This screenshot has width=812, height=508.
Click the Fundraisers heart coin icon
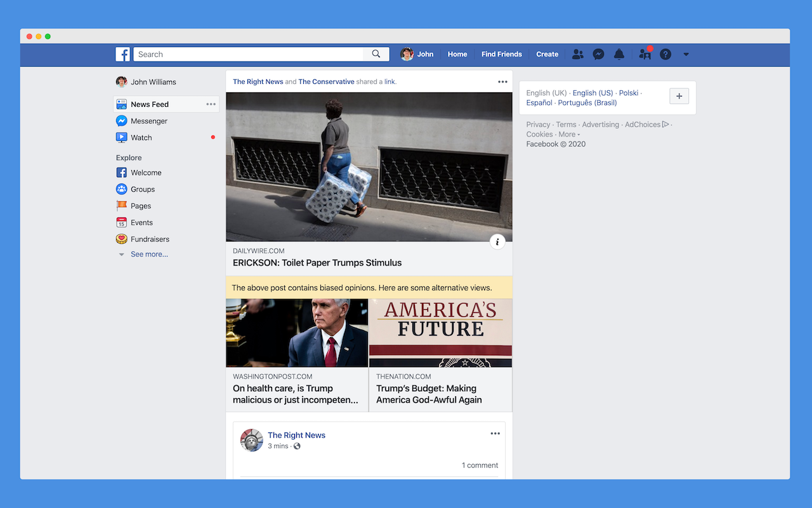point(122,239)
